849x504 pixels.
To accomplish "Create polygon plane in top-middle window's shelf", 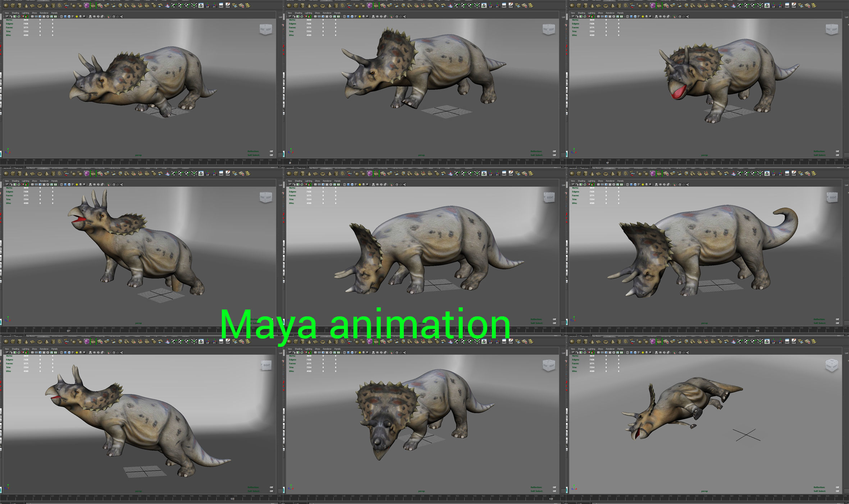I will pyautogui.click(x=315, y=5).
